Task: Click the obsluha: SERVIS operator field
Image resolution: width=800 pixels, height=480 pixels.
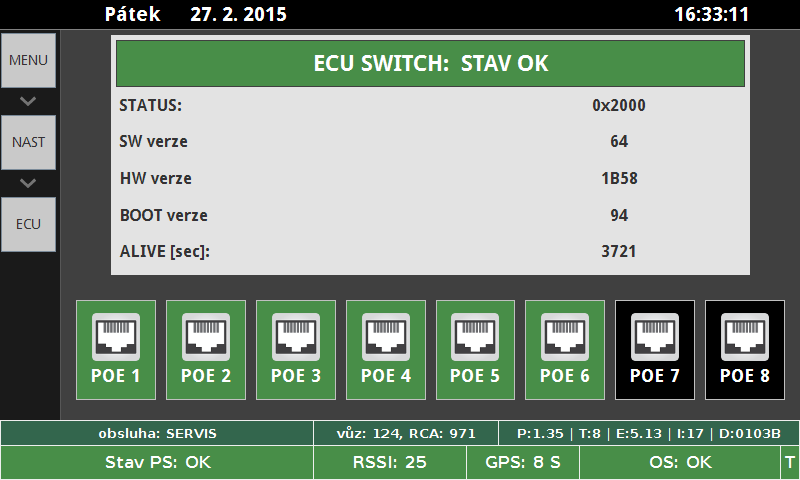Action: pos(157,434)
